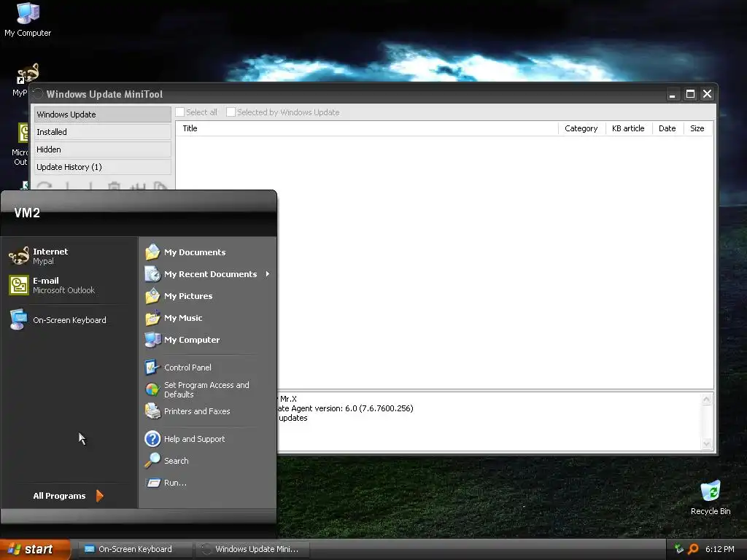The width and height of the screenshot is (747, 560).
Task: Click log pane scroll down arrow
Action: tap(706, 444)
